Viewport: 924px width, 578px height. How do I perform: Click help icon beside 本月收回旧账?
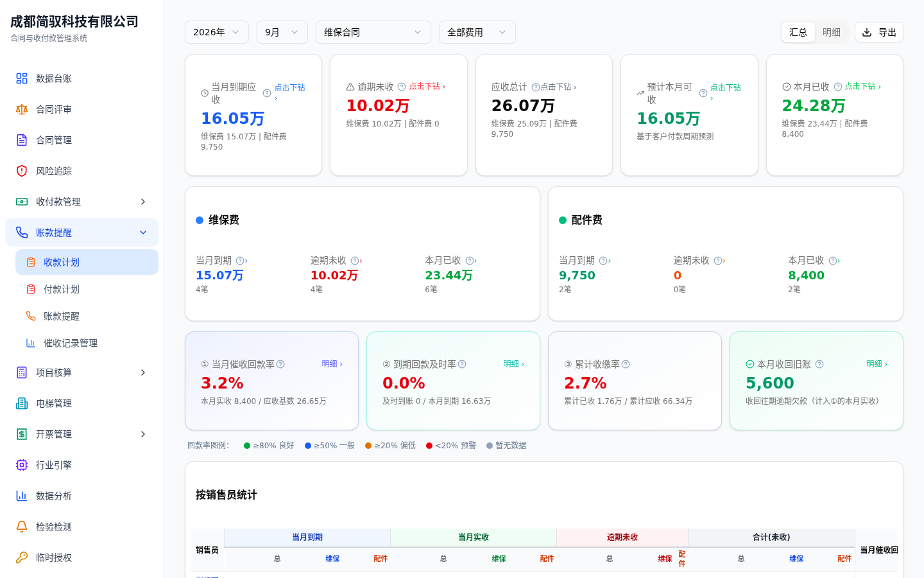pos(819,364)
